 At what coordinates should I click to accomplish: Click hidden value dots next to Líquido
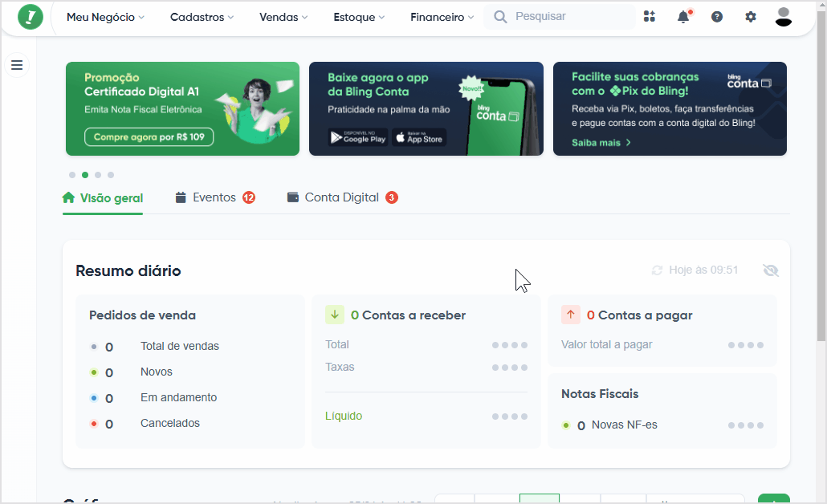(510, 417)
